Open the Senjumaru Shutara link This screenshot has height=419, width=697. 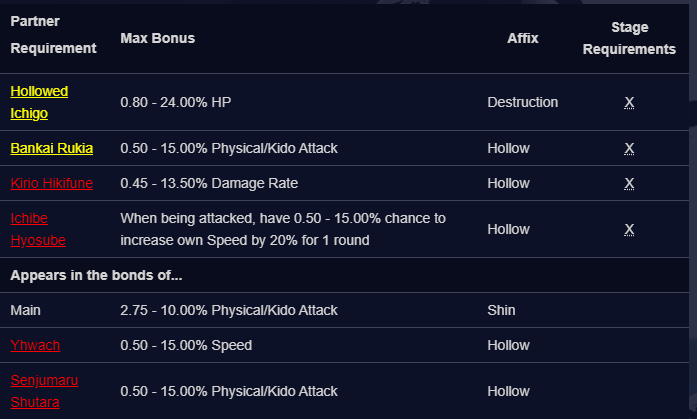(x=44, y=391)
